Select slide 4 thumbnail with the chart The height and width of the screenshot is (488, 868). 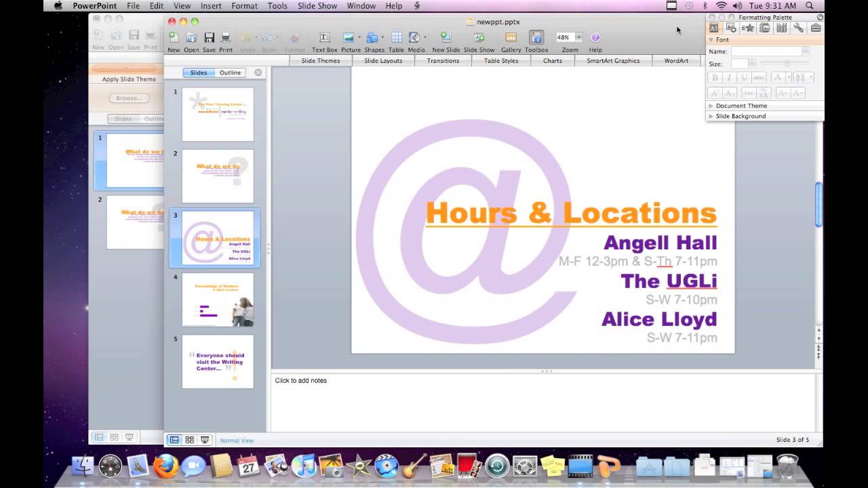coord(218,300)
